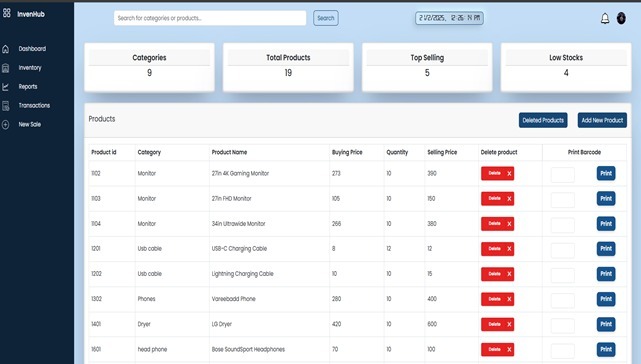The width and height of the screenshot is (641, 364).
Task: Click the Product Name column header
Action: click(229, 152)
